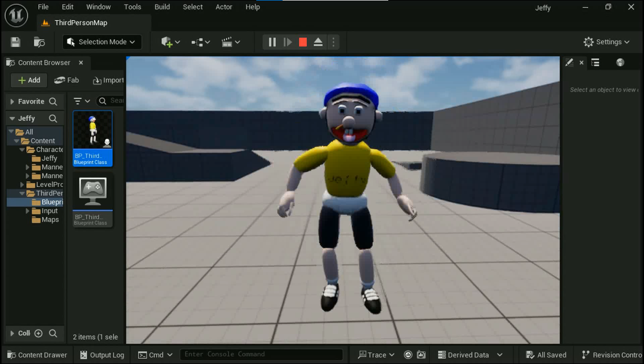Add a new collection plus icon
Viewport: 644px width, 364px height.
pos(38,333)
